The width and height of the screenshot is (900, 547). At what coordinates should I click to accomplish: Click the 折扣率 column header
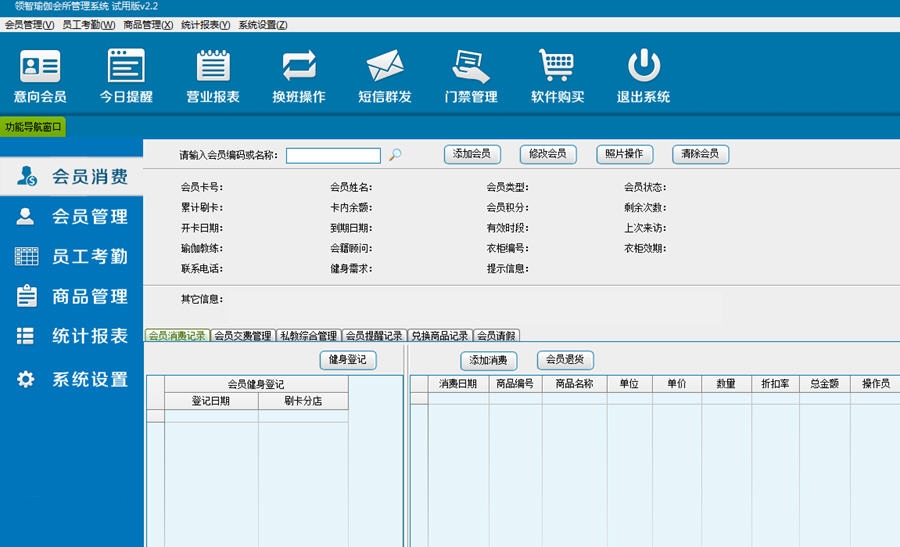pyautogui.click(x=775, y=384)
